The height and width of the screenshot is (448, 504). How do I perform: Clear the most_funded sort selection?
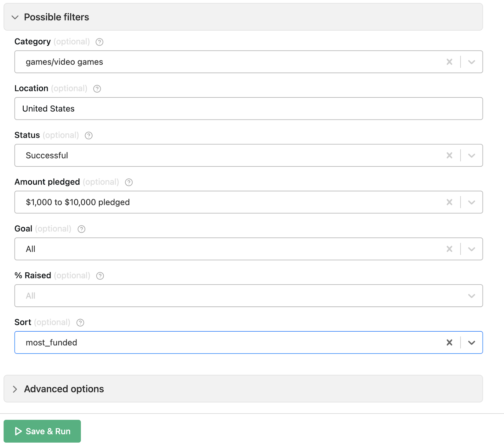pos(449,342)
